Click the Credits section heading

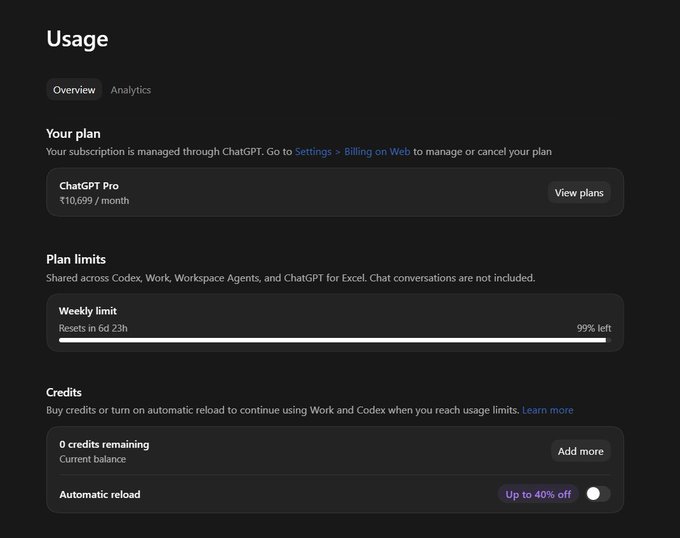tap(64, 392)
